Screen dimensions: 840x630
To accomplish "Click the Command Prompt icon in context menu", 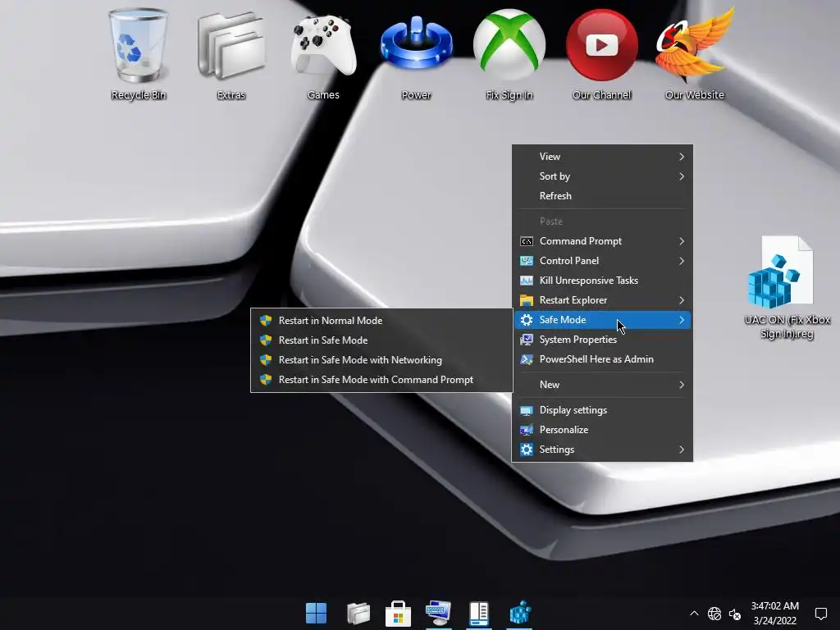I will pyautogui.click(x=527, y=241).
